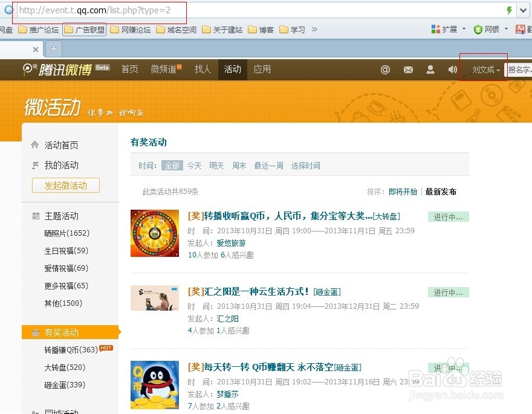Sort activities by 最新发布
The image size is (532, 414).
441,192
